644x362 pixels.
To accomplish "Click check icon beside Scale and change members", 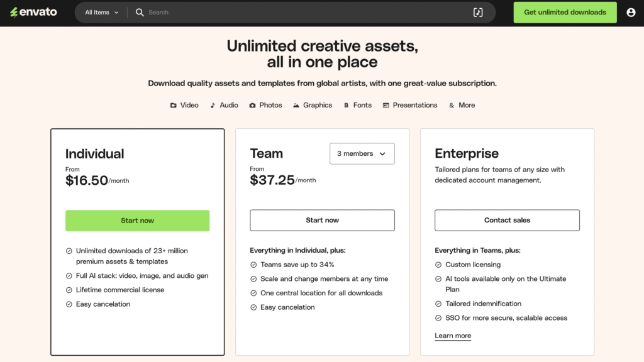I will click(253, 279).
